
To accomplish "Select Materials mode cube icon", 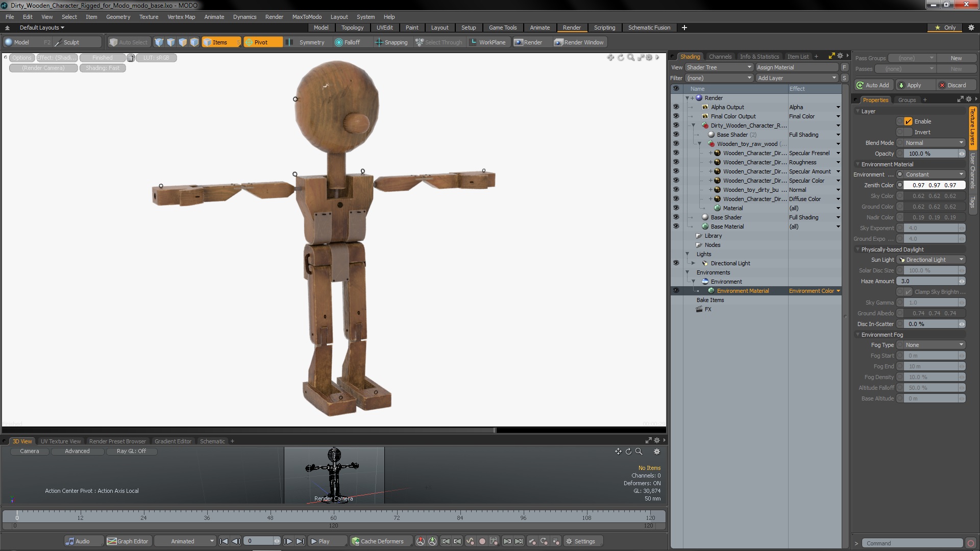I will [194, 42].
